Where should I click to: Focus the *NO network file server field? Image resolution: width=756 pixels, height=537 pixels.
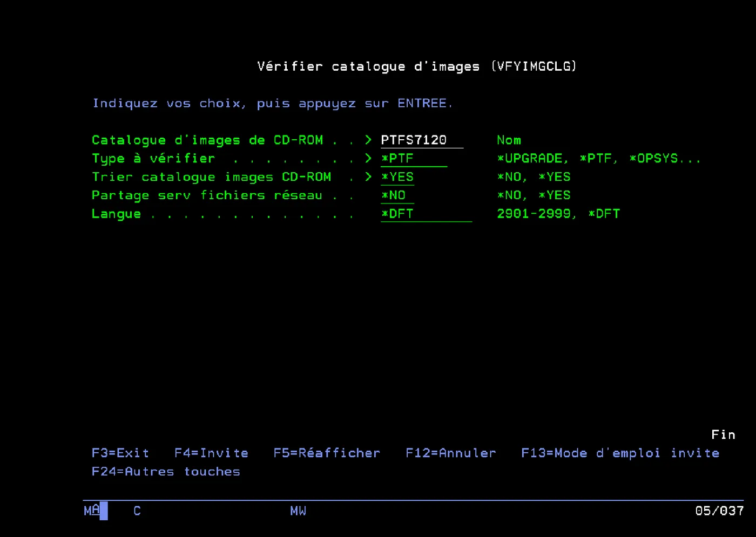point(397,195)
